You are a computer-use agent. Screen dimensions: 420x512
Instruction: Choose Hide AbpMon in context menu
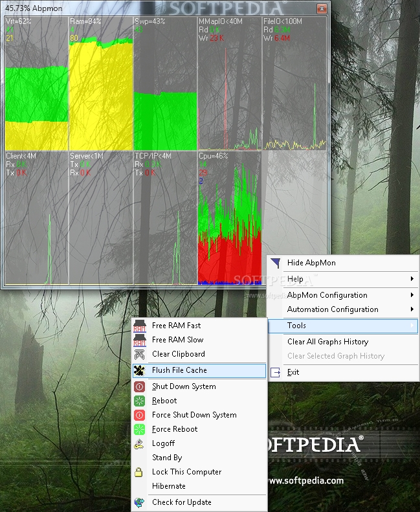343,263
